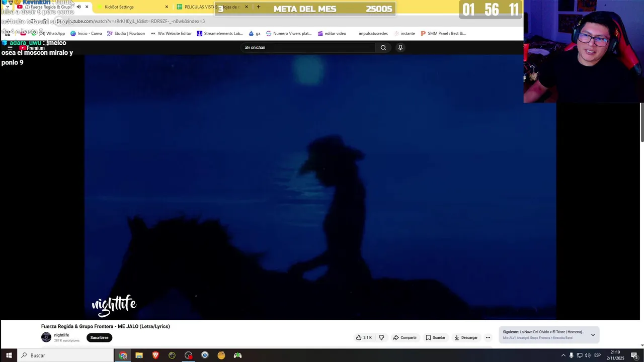The height and width of the screenshot is (362, 644).
Task: Open the Windows Start menu
Action: click(9, 355)
